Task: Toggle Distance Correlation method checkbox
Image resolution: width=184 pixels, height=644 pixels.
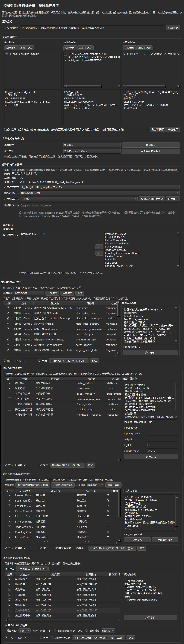Action: pyautogui.click(x=9, y=516)
